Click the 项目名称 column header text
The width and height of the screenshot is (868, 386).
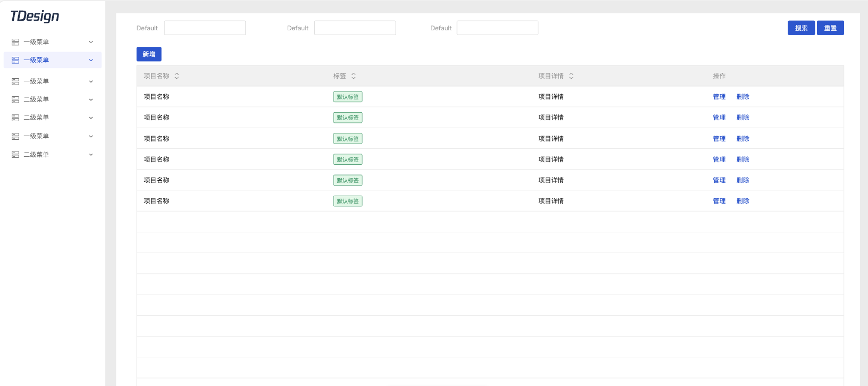pos(156,76)
